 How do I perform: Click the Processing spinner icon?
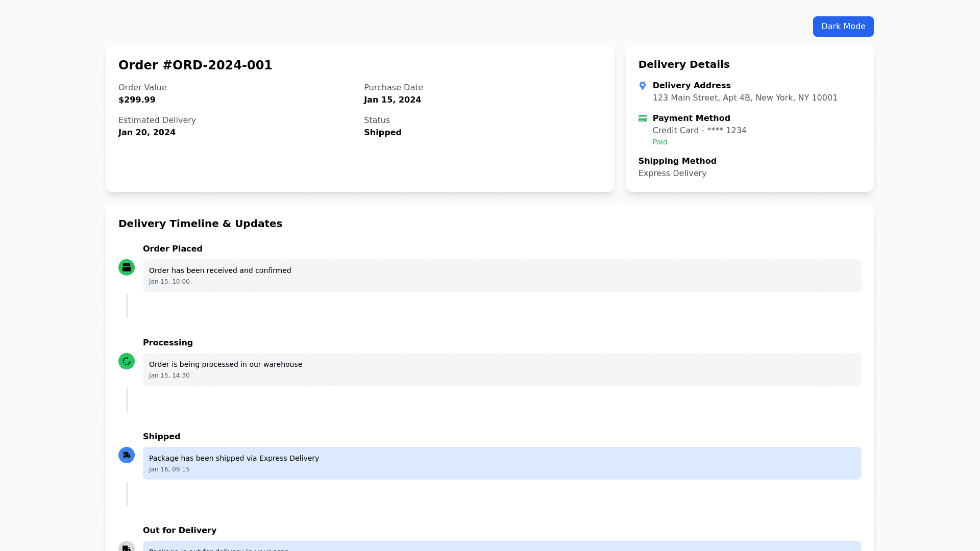point(127,361)
